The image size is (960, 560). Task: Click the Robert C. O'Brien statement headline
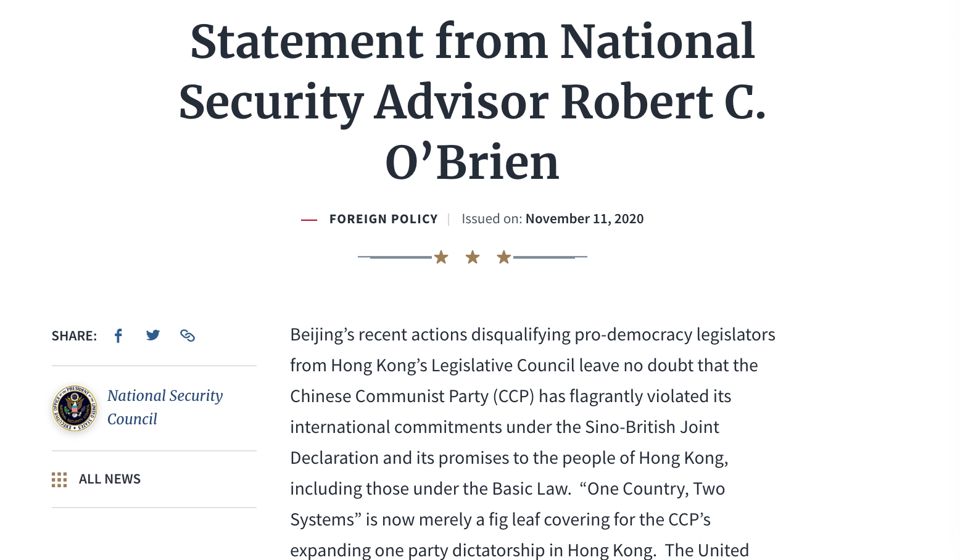tap(473, 102)
